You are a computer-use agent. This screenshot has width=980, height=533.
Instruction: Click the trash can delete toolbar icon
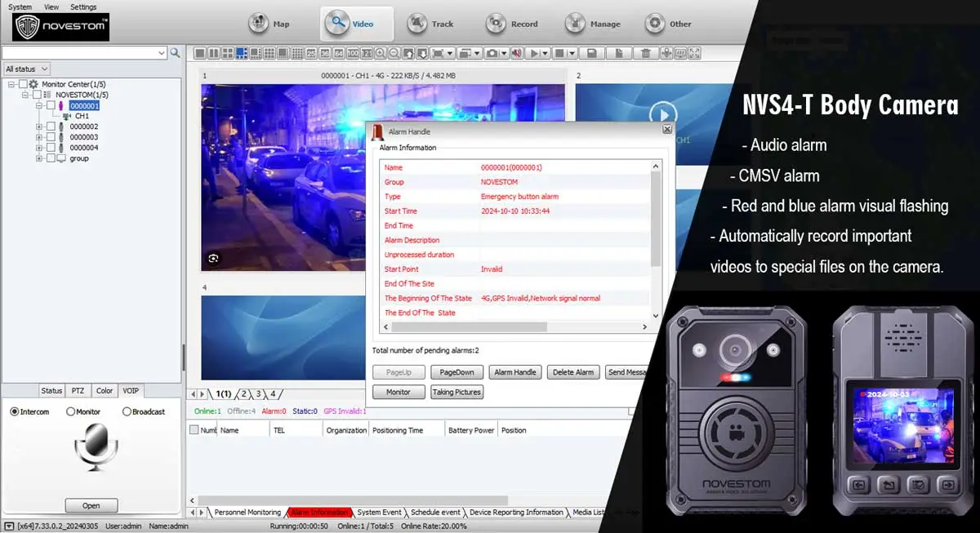point(645,53)
